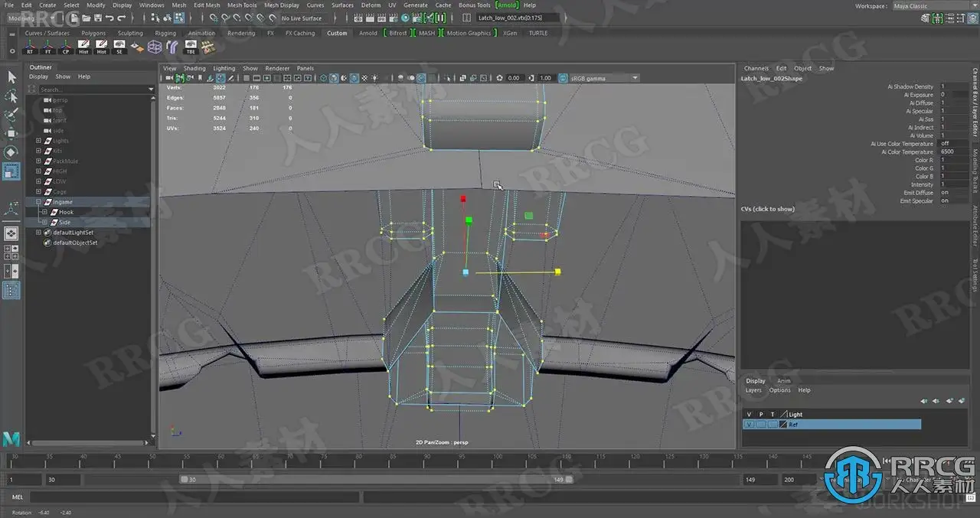This screenshot has width=980, height=518.
Task: Click the lattice cube shelf icon
Action: coord(155,47)
